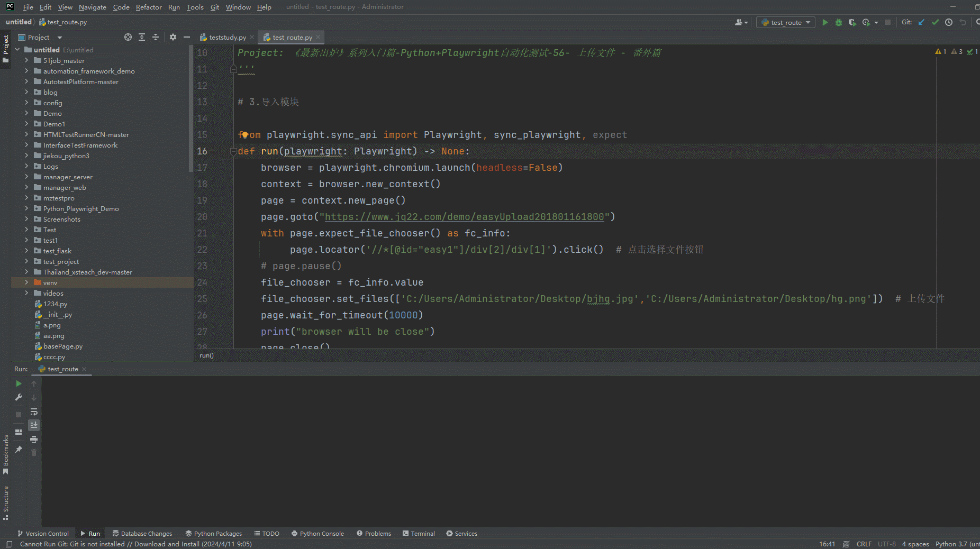Select basePage.py in the Project tree
The width and height of the screenshot is (980, 549).
point(63,346)
